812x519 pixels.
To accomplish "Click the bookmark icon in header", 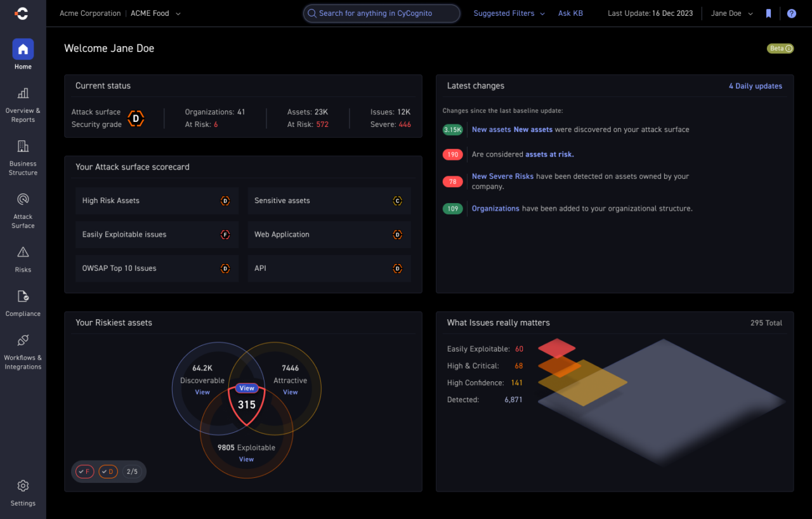I will click(769, 13).
